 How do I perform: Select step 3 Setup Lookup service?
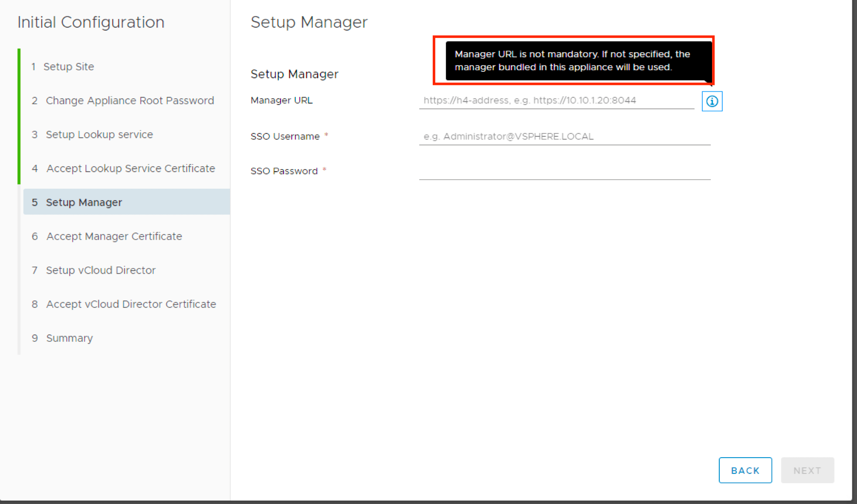click(x=99, y=135)
